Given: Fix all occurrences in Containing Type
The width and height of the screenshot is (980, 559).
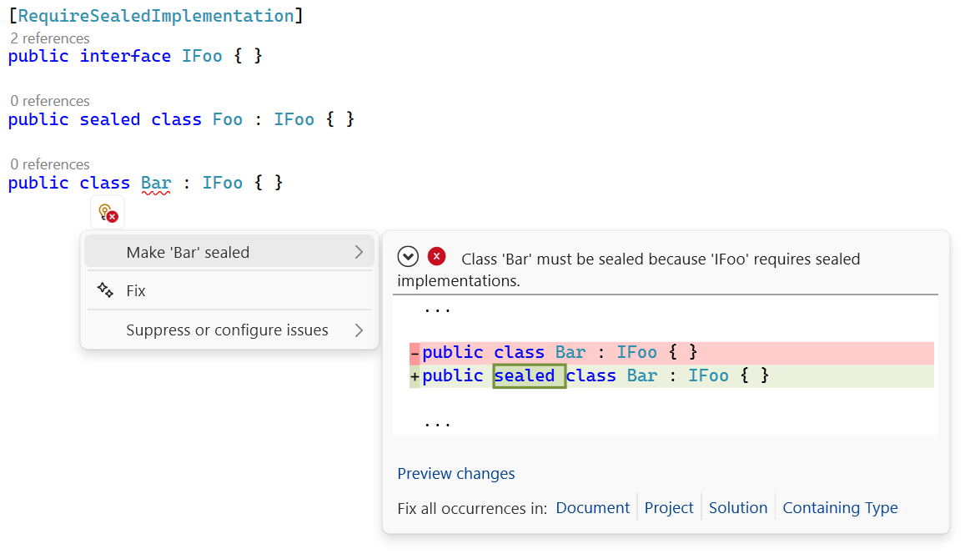Looking at the screenshot, I should [x=840, y=508].
